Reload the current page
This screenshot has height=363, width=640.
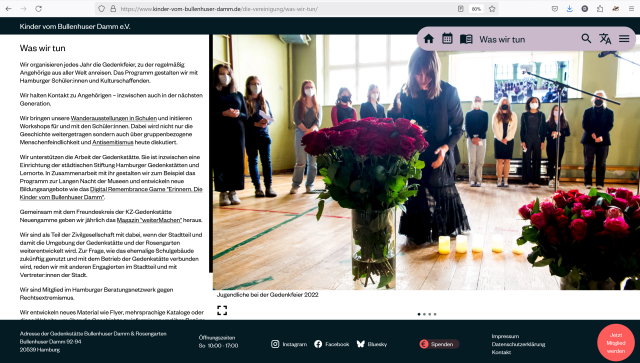click(x=38, y=9)
